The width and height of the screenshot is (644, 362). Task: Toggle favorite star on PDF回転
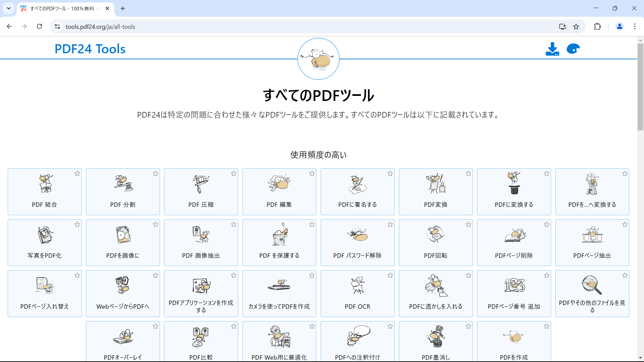(x=469, y=225)
